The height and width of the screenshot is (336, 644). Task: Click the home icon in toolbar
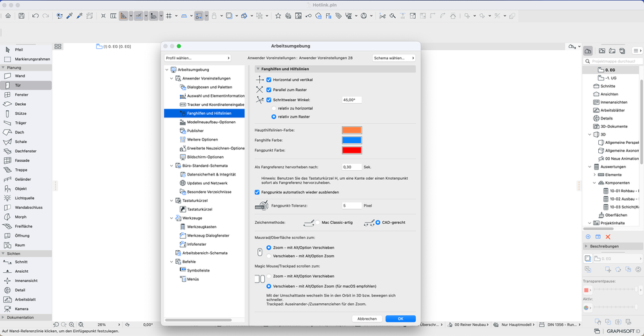point(8,16)
